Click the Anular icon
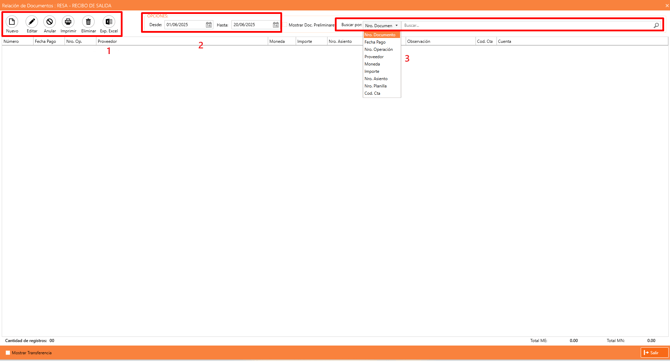670x364 pixels. pos(50,22)
